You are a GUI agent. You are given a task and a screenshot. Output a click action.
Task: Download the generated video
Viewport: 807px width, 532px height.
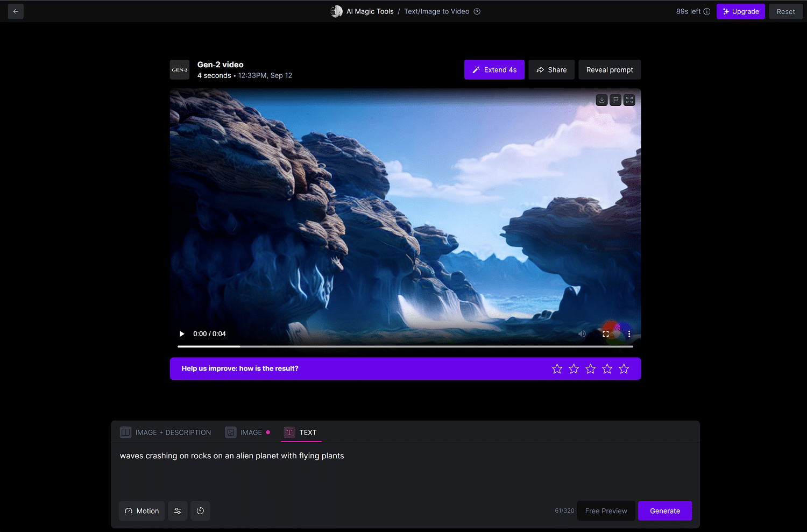tap(601, 100)
